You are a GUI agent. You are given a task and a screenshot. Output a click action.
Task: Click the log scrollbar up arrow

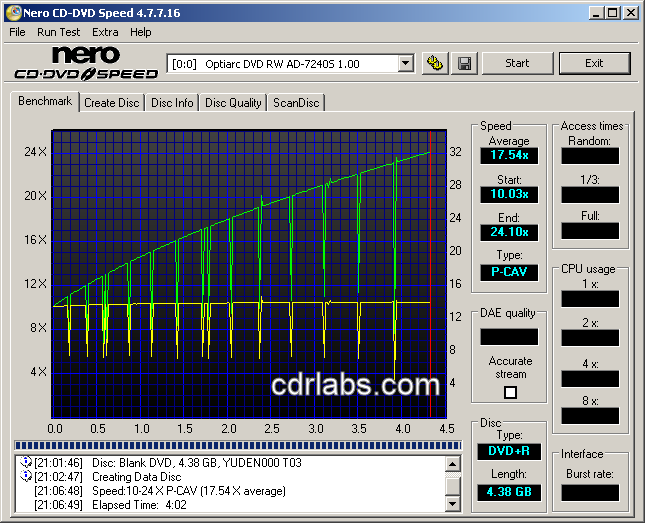453,463
